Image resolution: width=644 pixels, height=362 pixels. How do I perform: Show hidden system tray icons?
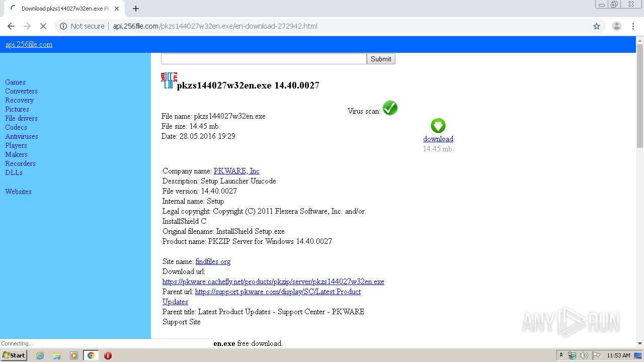561,355
